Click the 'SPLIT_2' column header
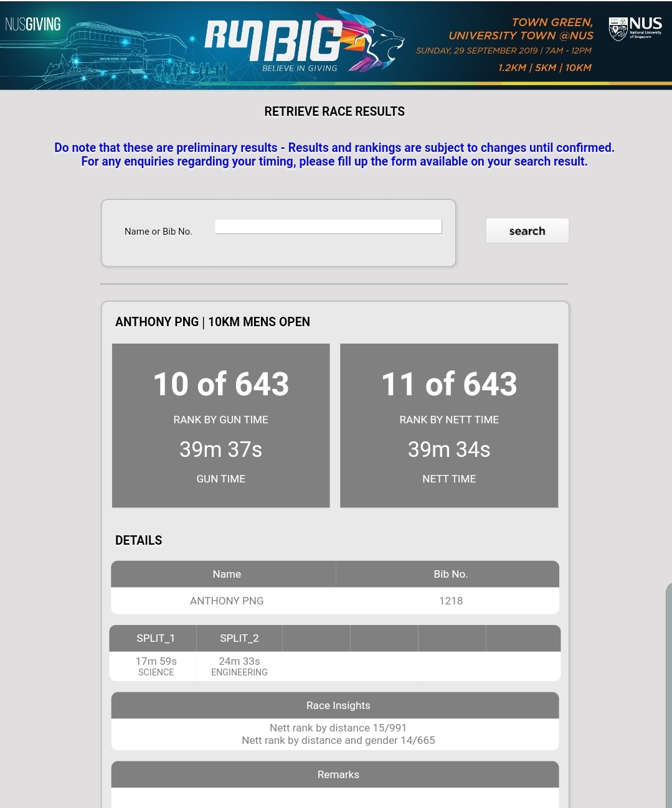This screenshot has width=672, height=808. [239, 638]
